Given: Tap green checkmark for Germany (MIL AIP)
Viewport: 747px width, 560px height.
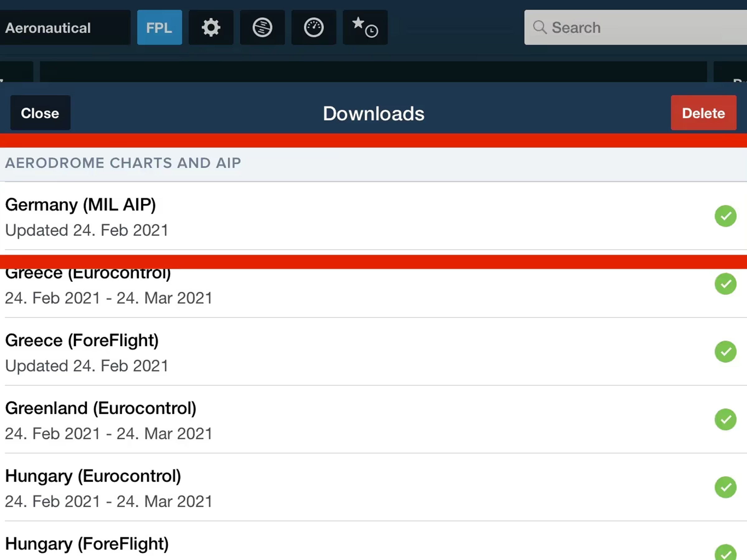Looking at the screenshot, I should pyautogui.click(x=725, y=216).
